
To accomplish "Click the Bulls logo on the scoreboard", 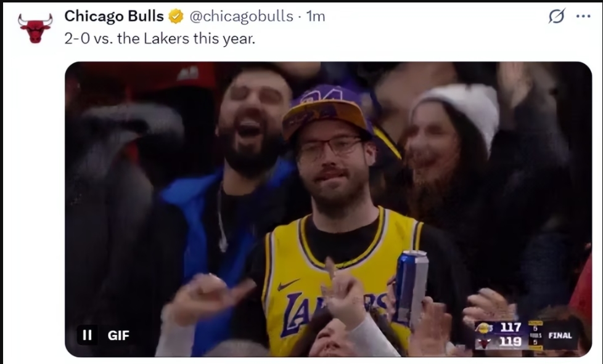I will tap(483, 342).
